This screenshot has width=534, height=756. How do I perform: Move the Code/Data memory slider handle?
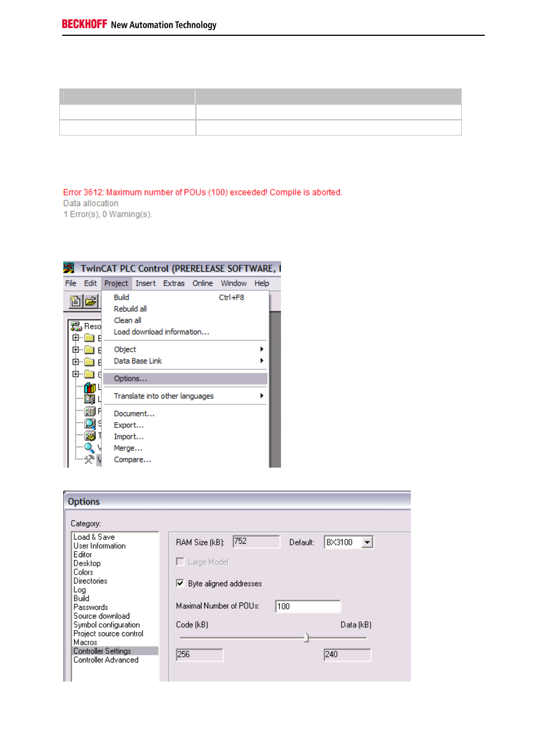point(306,638)
